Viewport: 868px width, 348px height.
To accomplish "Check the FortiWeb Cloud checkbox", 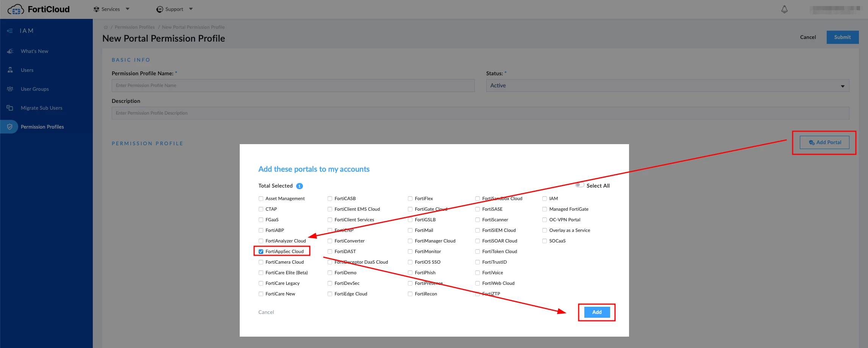I will (x=478, y=283).
